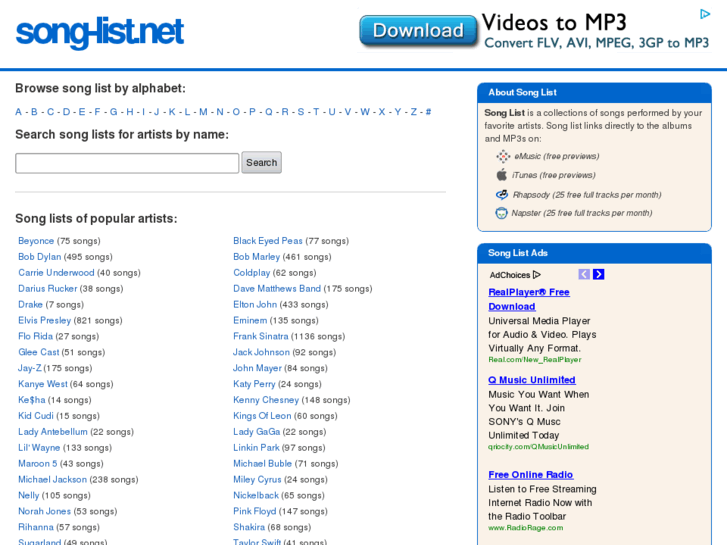Click the next ad arrow icon
Viewport: 727px width, 545px height.
coord(599,274)
